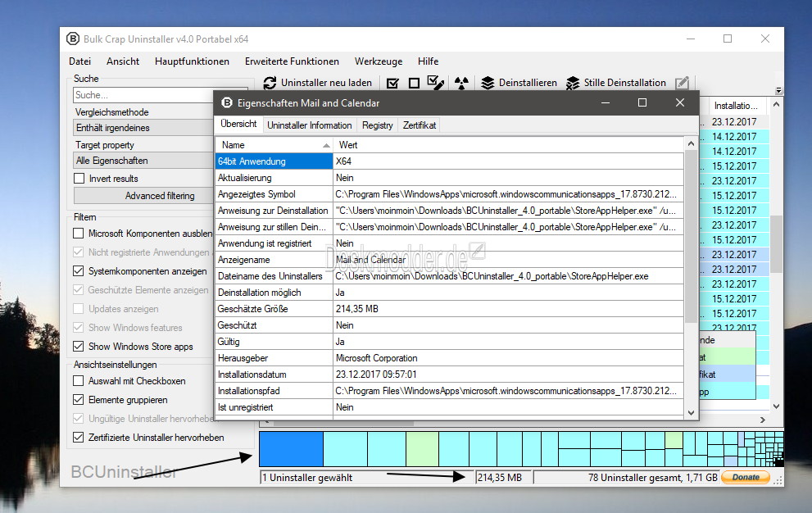The height and width of the screenshot is (513, 812).
Task: Click status text 78 Uninstaller gesamt, 1,71 GB
Action: tap(652, 477)
